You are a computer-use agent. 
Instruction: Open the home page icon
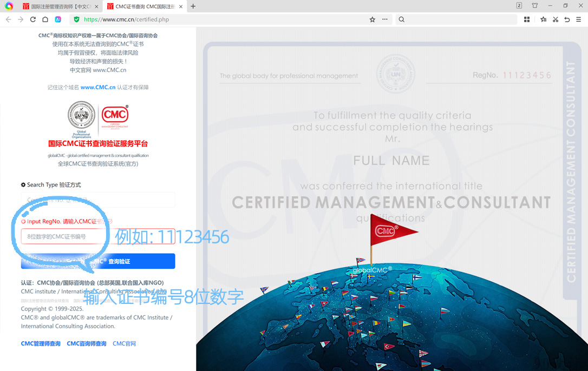pos(45,19)
